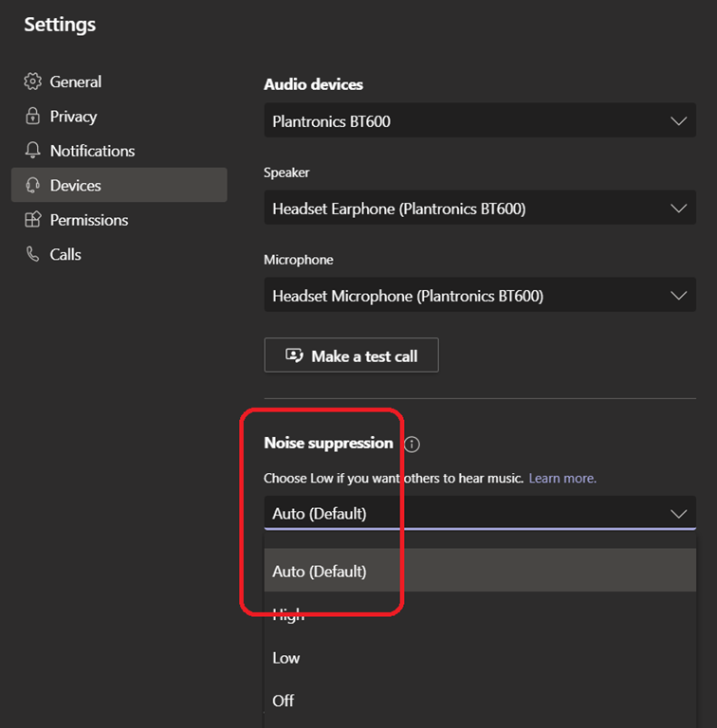Open the Learn more link

562,479
